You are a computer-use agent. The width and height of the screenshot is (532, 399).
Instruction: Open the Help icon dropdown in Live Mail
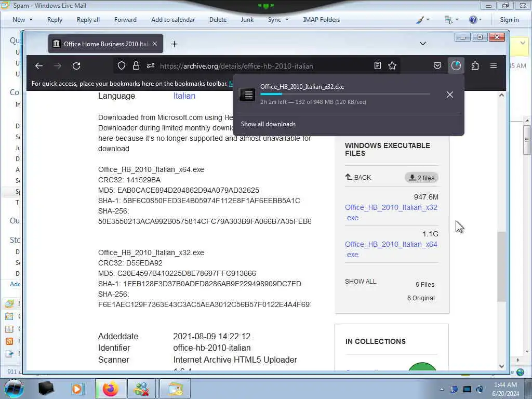[475, 20]
